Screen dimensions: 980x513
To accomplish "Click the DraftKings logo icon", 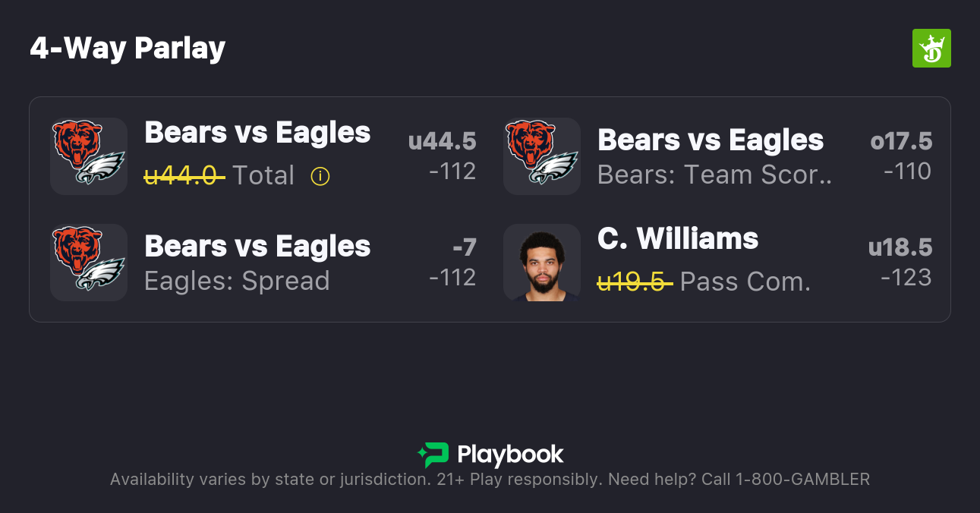I will point(931,49).
